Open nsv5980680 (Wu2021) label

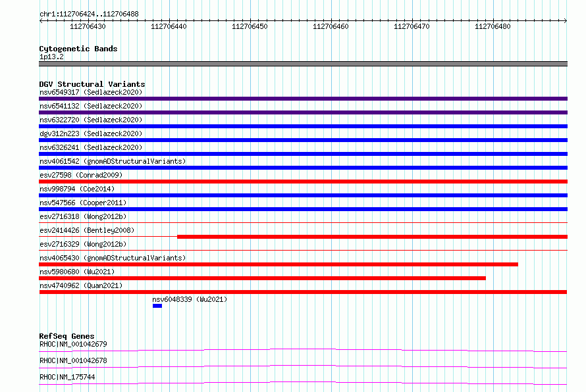(77, 272)
